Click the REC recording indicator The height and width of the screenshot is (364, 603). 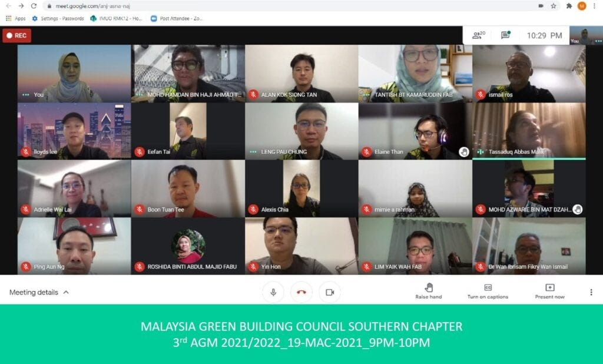pyautogui.click(x=16, y=35)
